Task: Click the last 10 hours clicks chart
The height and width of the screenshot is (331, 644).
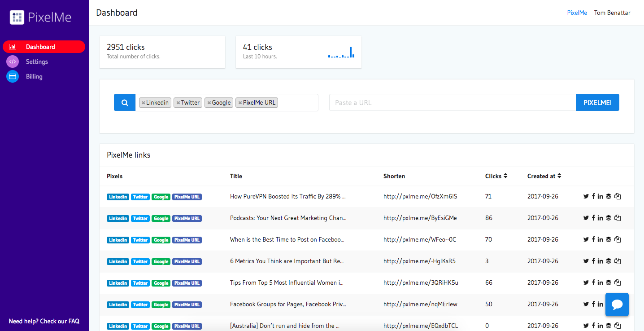Action: (x=341, y=52)
